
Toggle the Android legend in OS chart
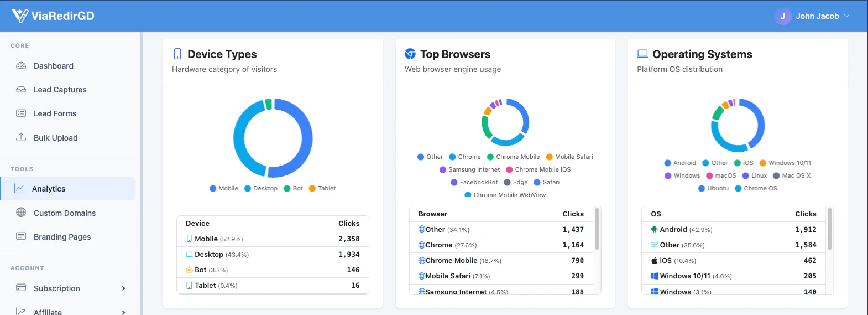pyautogui.click(x=680, y=163)
